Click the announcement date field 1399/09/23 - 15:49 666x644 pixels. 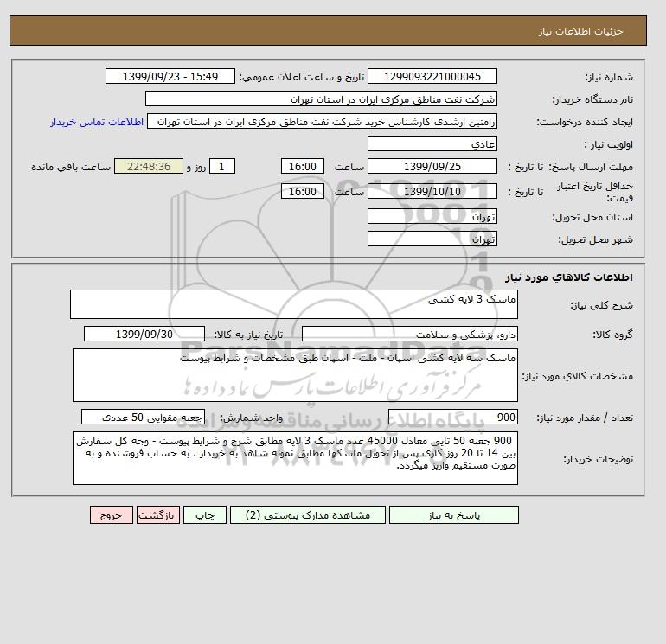pos(170,76)
